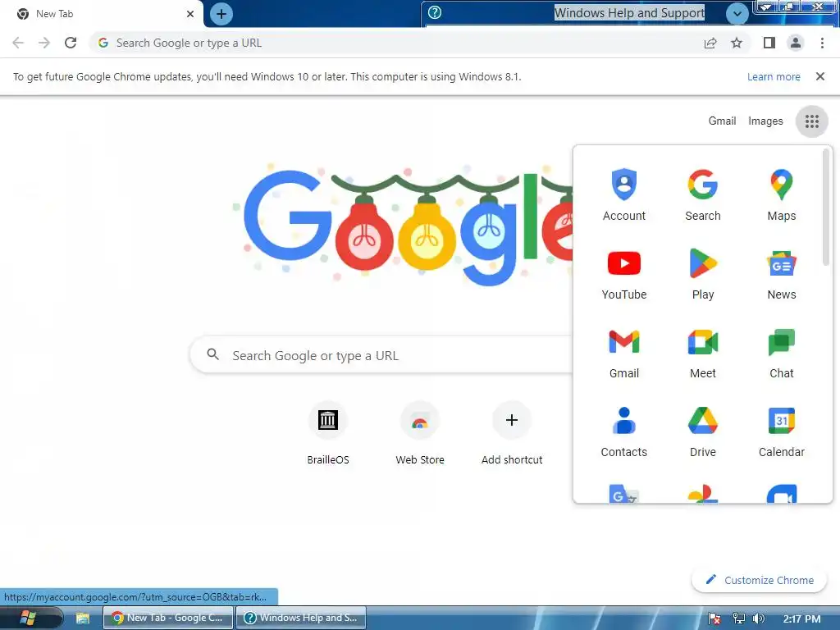Image resolution: width=840 pixels, height=630 pixels.
Task: Open a new tab with plus button
Action: pyautogui.click(x=221, y=14)
